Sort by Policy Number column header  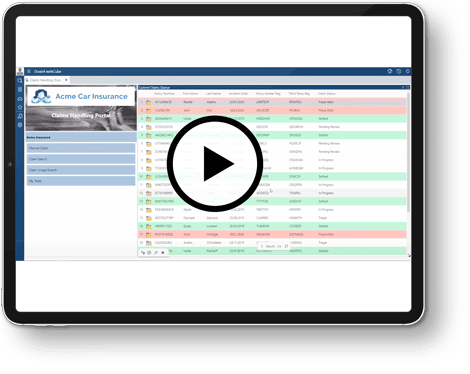[164, 94]
